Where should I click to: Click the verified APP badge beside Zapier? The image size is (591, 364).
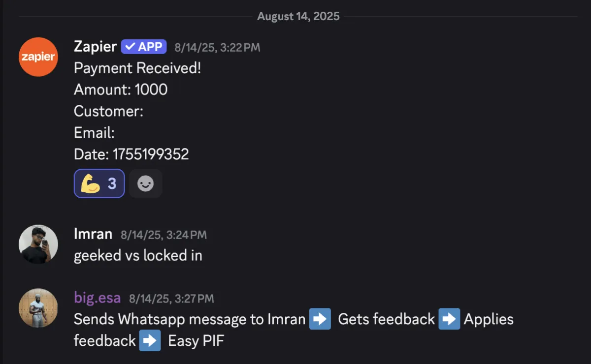click(x=144, y=47)
